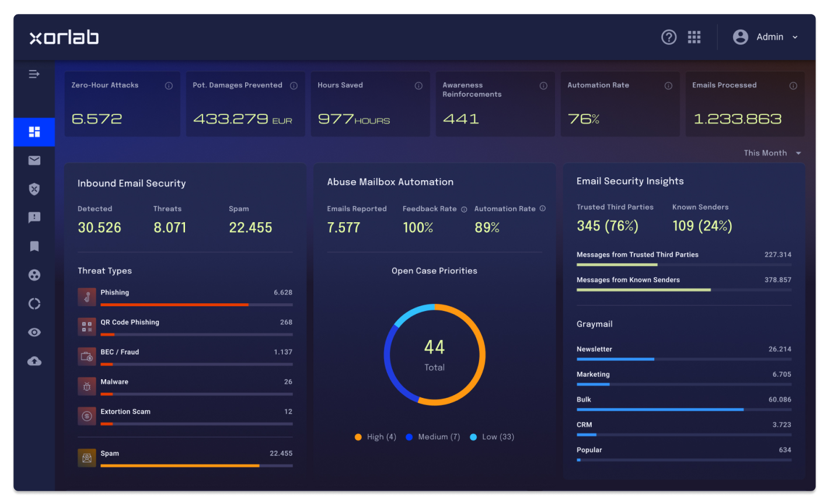
Task: Click the QR Code Phishing icon
Action: pos(87,327)
